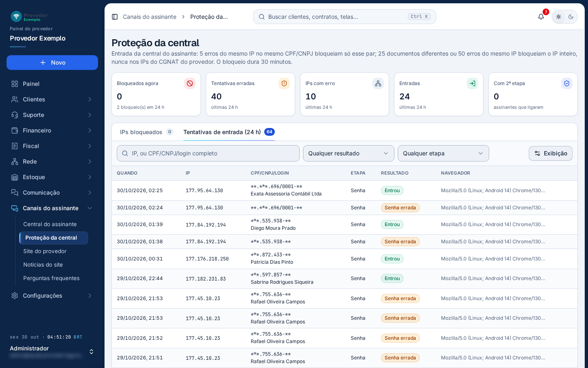This screenshot has width=588, height=368.
Task: Expand the Financeiro menu chevron
Action: coord(90,130)
